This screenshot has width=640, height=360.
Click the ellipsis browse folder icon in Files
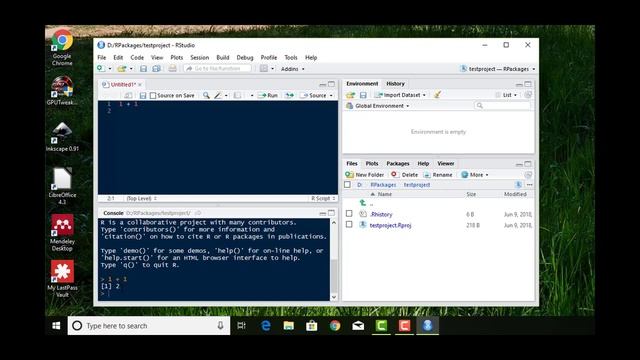529,185
